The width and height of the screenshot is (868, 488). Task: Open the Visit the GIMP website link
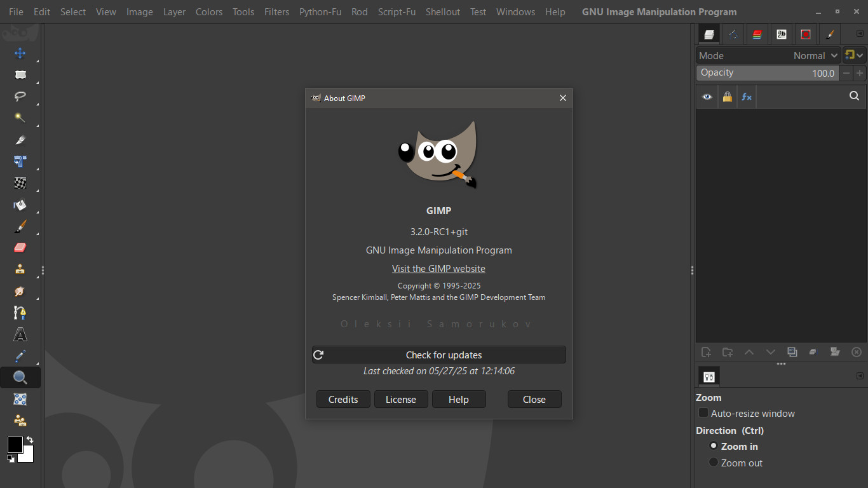point(438,269)
